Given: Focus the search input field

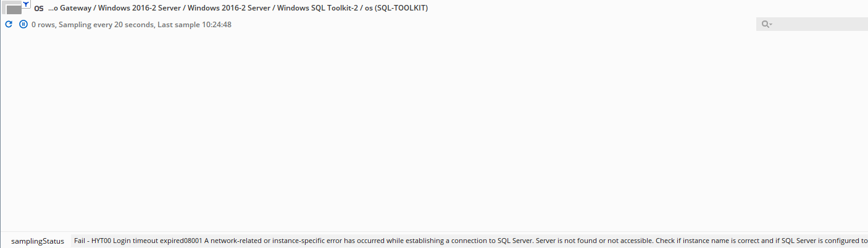Looking at the screenshot, I should [820, 24].
